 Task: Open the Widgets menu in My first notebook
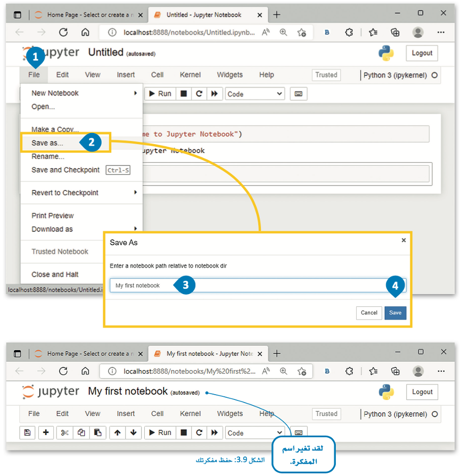230,413
